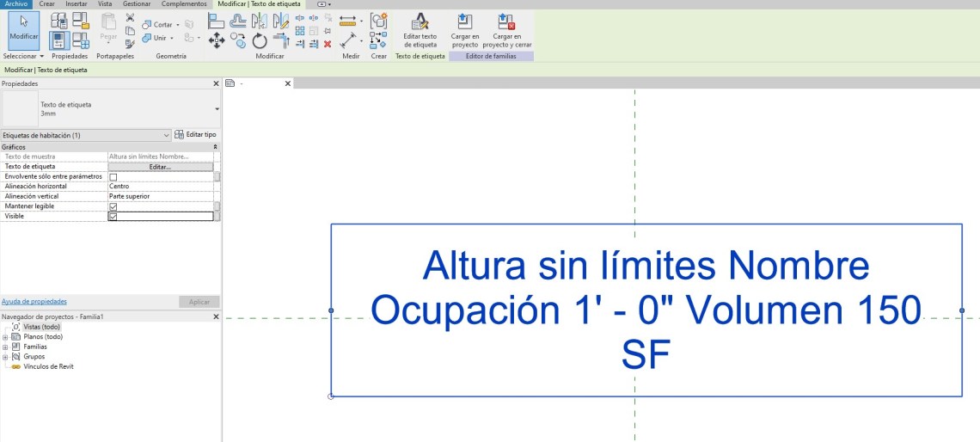The image size is (980, 442).
Task: Click the Editar tipo button
Action: pos(195,135)
